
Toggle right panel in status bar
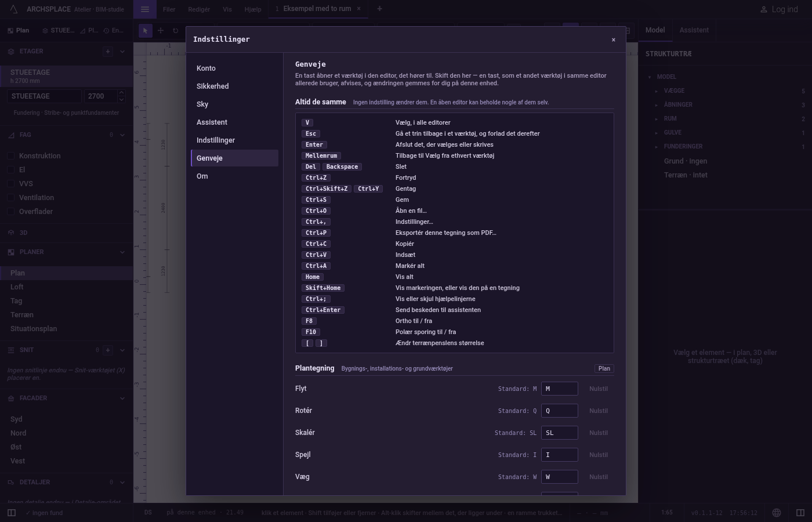(x=800, y=513)
